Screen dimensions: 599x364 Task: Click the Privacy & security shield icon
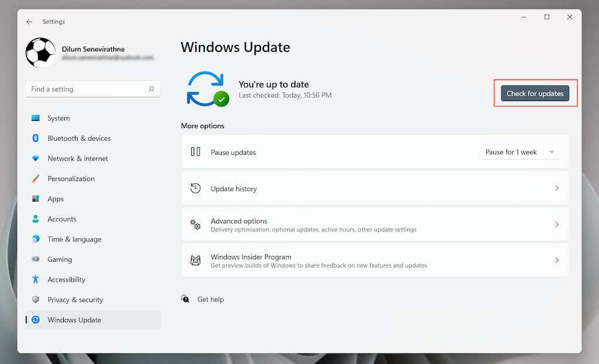36,300
